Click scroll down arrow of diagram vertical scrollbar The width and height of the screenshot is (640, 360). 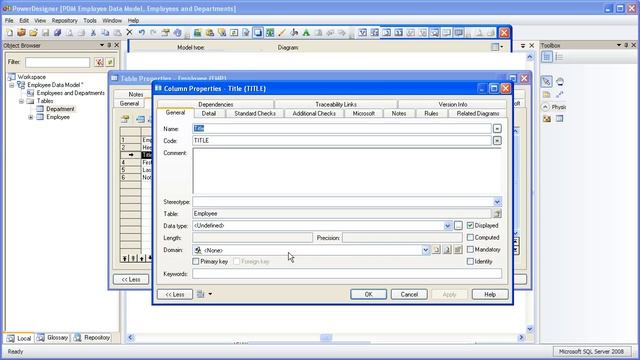(x=529, y=329)
